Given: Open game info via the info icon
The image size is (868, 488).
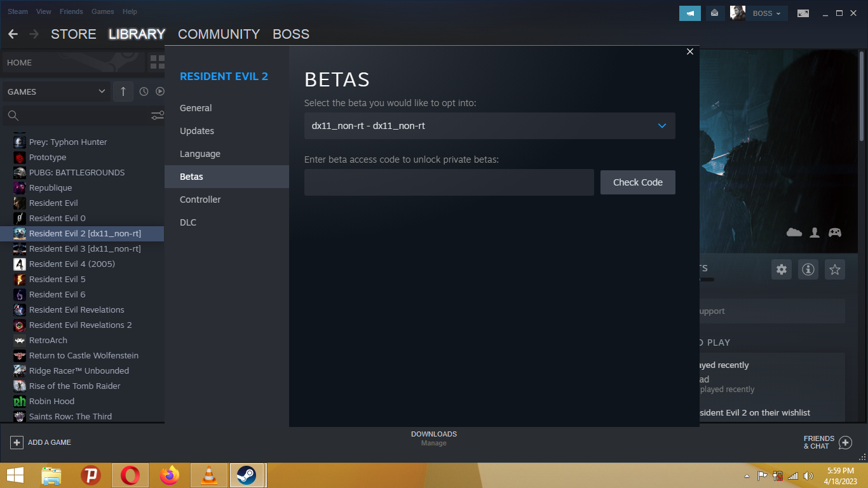Looking at the screenshot, I should click(x=808, y=269).
